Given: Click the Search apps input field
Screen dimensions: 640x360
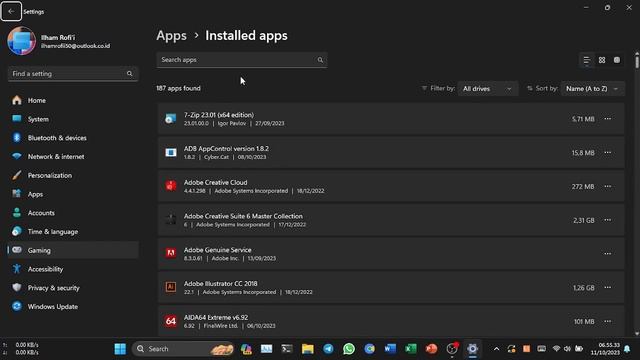Looking at the screenshot, I should tap(242, 60).
